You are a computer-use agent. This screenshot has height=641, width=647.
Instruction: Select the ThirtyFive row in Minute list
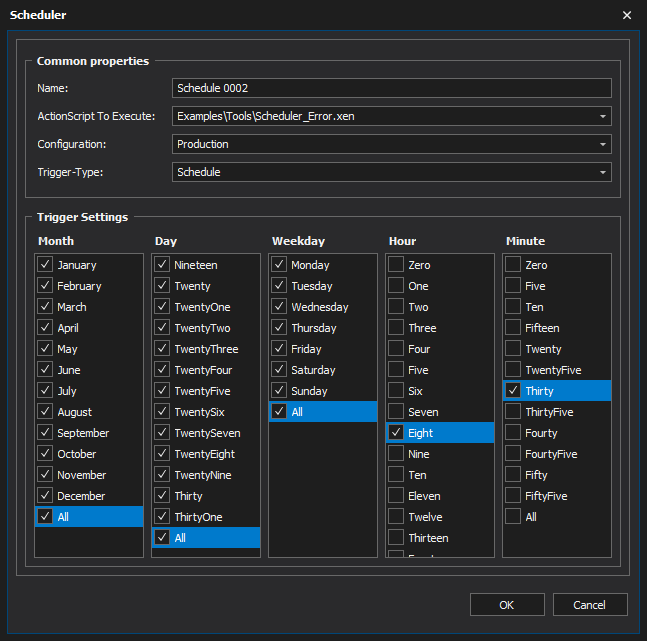coord(557,412)
